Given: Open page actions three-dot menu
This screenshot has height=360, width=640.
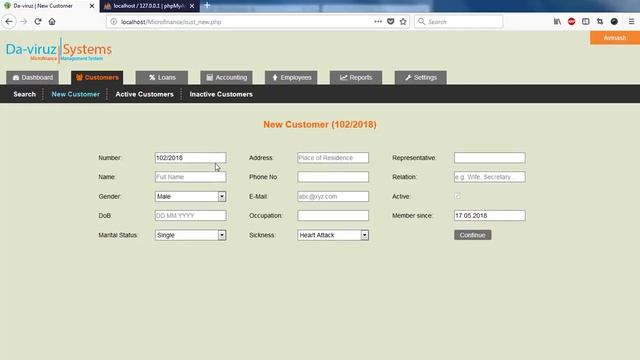Looking at the screenshot, I should coord(378,22).
